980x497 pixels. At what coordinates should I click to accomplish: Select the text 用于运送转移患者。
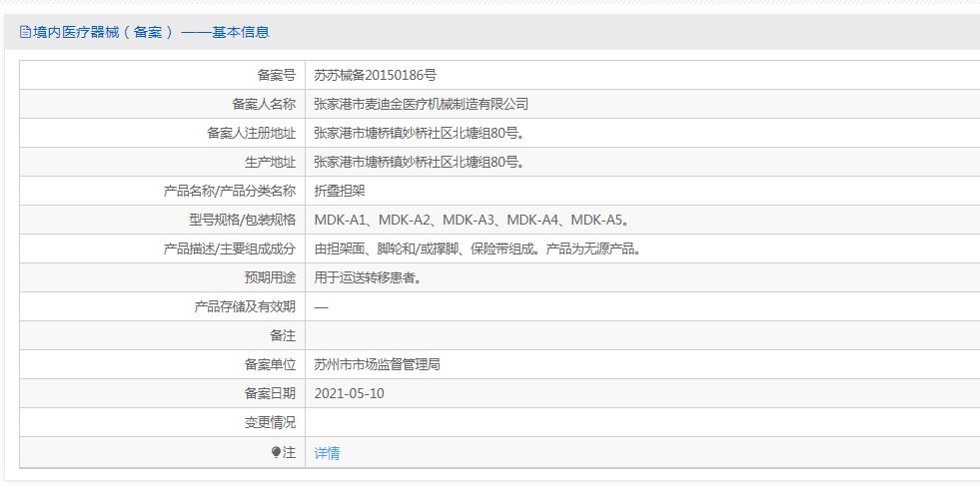click(368, 277)
